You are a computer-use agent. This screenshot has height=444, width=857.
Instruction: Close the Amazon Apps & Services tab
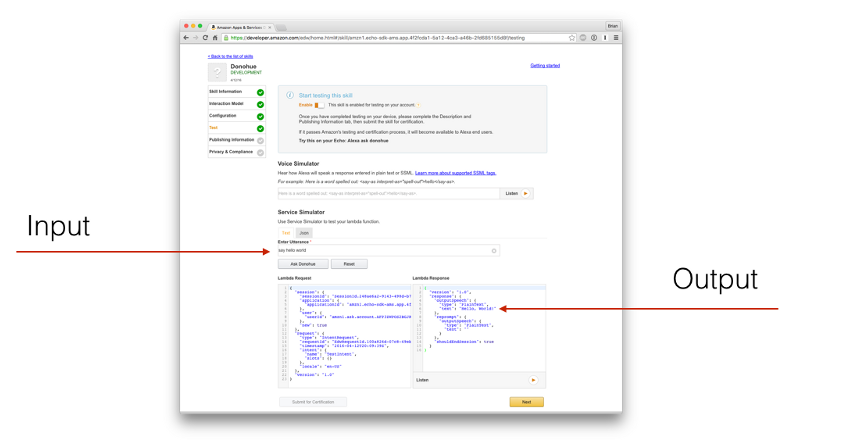269,27
